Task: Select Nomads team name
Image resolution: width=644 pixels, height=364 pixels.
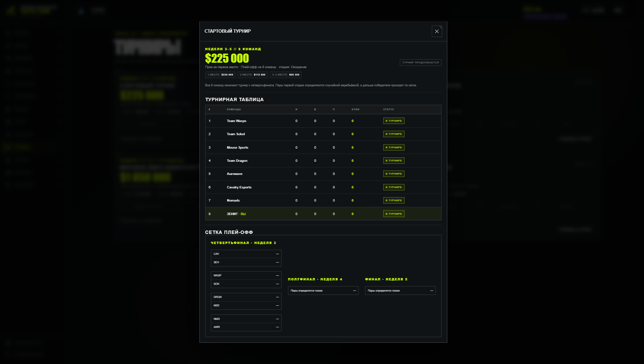Action: point(233,201)
